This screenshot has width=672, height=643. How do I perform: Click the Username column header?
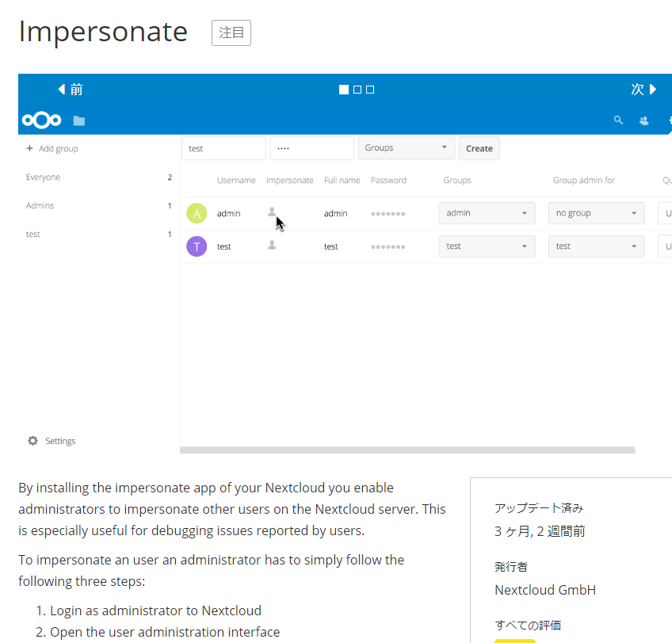(236, 181)
